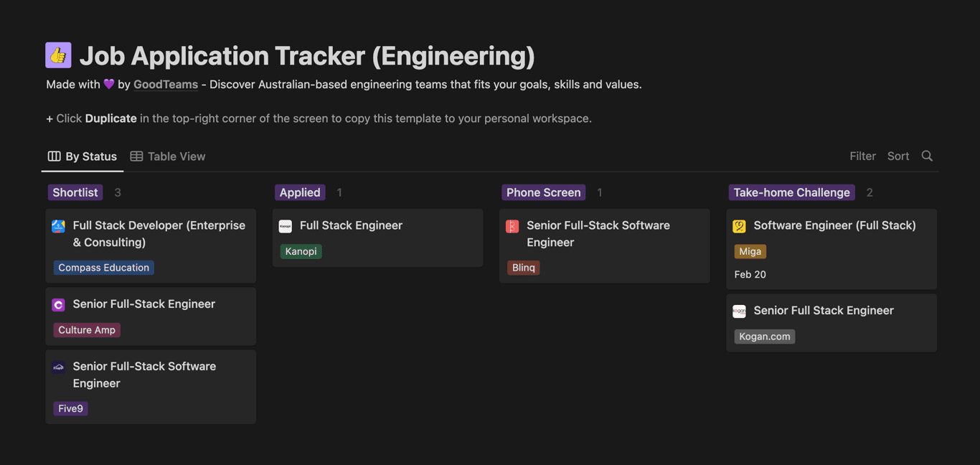
Task: Open the Senior Full-Stack Engineer card title
Action: click(144, 304)
